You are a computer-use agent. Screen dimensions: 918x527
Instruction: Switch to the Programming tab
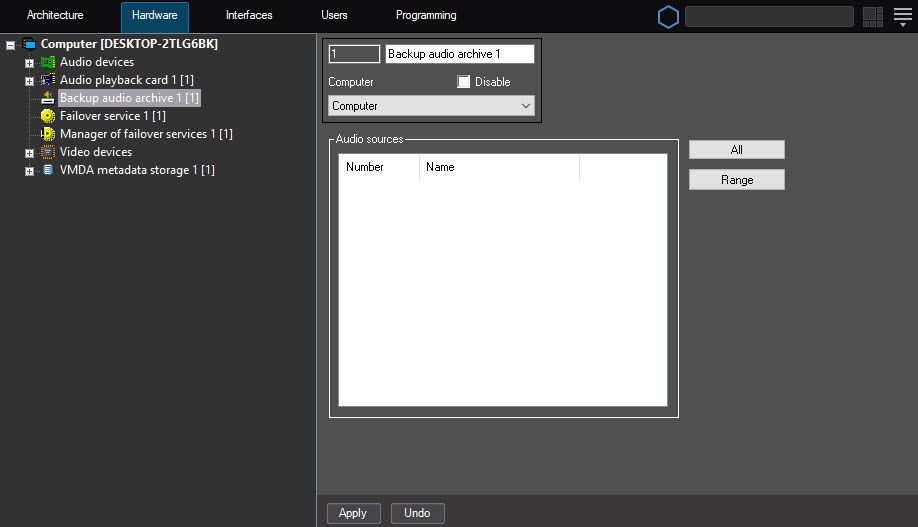426,16
